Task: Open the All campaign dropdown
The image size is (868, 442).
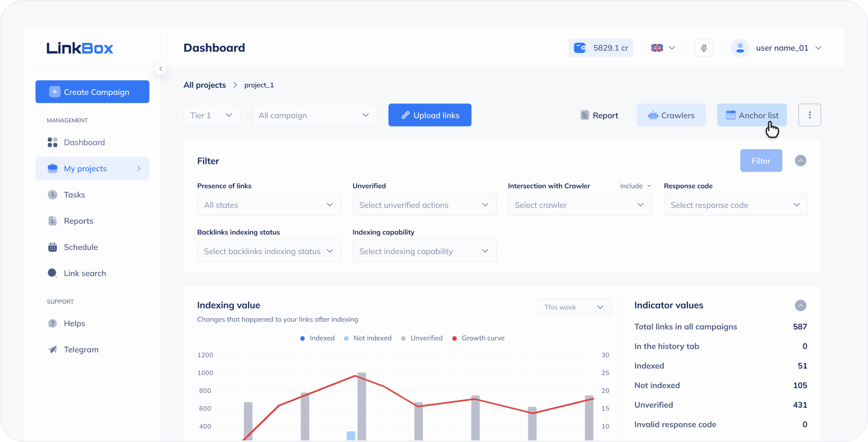Action: click(315, 115)
